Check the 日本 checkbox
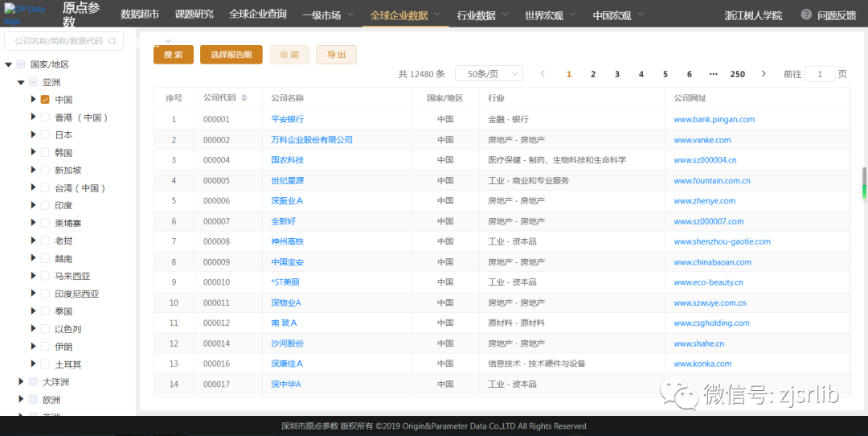This screenshot has width=868, height=436. (x=45, y=134)
